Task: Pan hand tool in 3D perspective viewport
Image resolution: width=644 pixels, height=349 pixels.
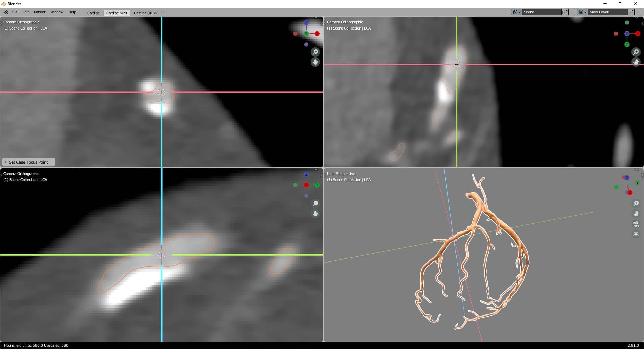Action: (636, 214)
